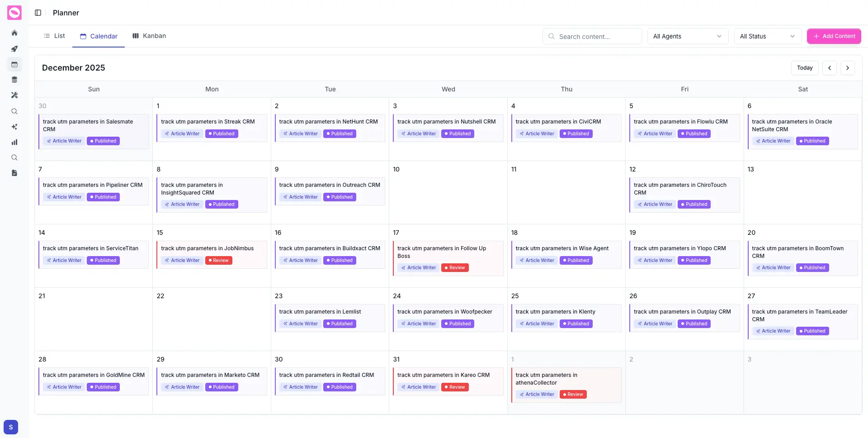
Task: Select the rocket launch icon in the sidebar
Action: point(14,49)
